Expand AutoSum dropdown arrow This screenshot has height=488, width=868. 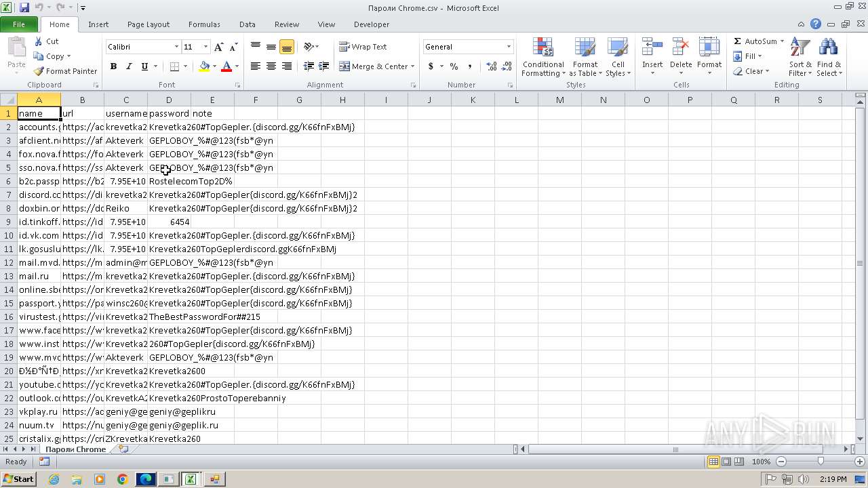781,41
